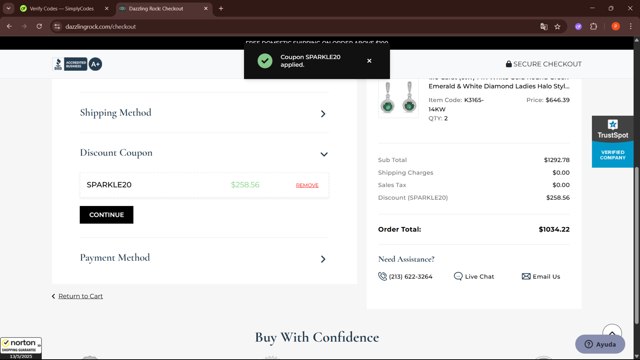Open the purple browser extension icon
640x360 pixels.
tap(578, 27)
